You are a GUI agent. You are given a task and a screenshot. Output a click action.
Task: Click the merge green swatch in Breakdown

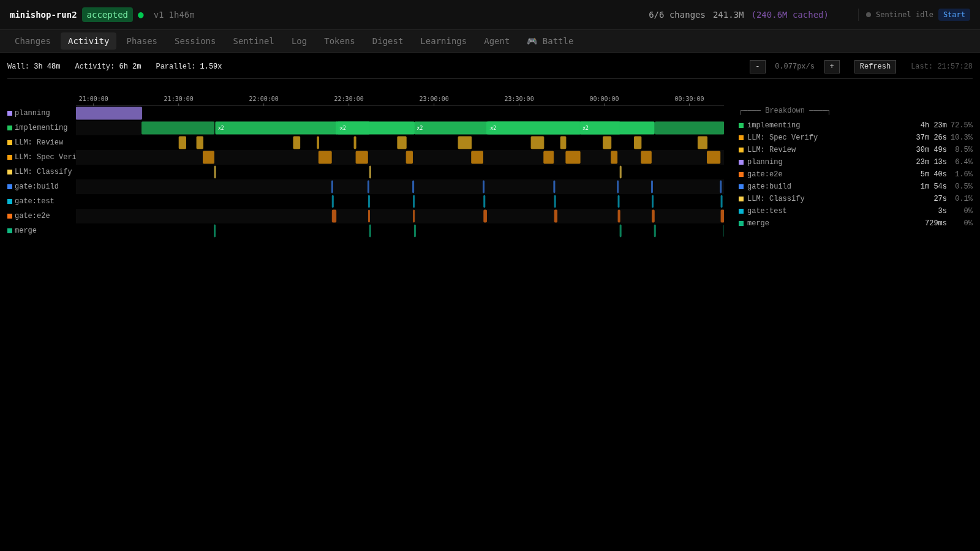tap(741, 223)
